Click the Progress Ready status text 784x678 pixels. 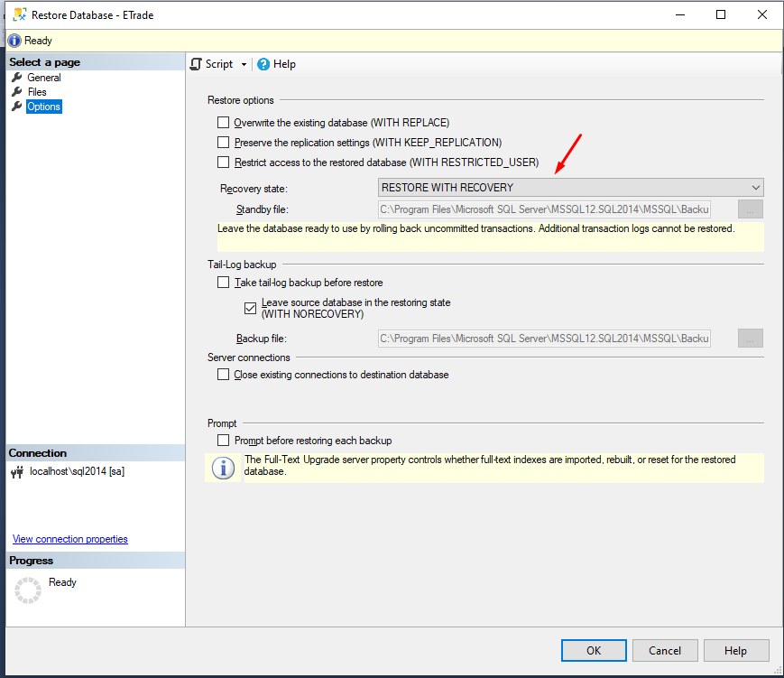point(62,582)
